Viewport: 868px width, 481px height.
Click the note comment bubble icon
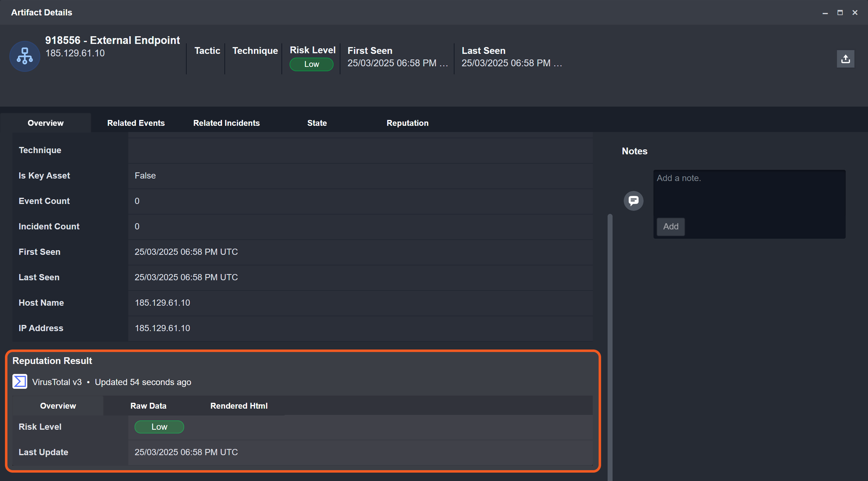[x=633, y=201]
